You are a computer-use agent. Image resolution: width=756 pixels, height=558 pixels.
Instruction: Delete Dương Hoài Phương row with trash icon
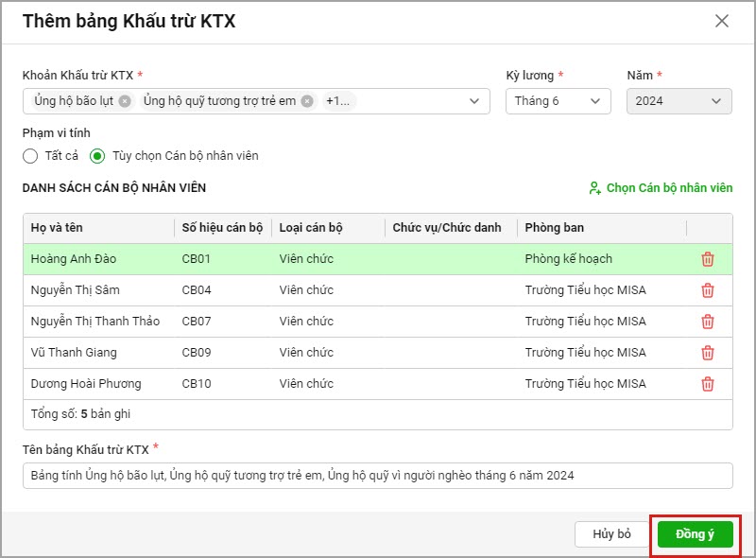[707, 384]
